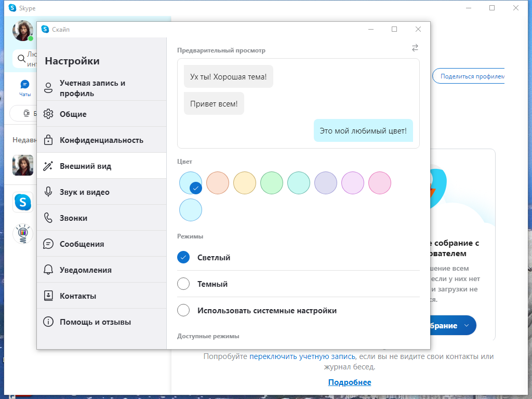The width and height of the screenshot is (532, 399).
Task: Choose the pink color swatch
Action: tap(380, 183)
